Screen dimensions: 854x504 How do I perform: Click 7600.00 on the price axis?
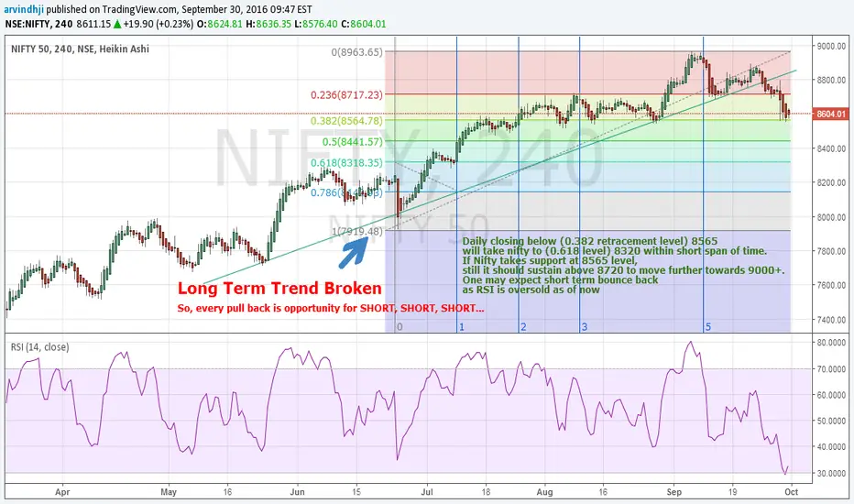830,285
